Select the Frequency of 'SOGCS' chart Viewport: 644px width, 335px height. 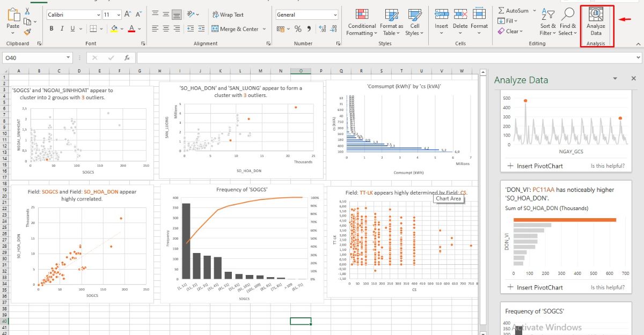[243, 244]
